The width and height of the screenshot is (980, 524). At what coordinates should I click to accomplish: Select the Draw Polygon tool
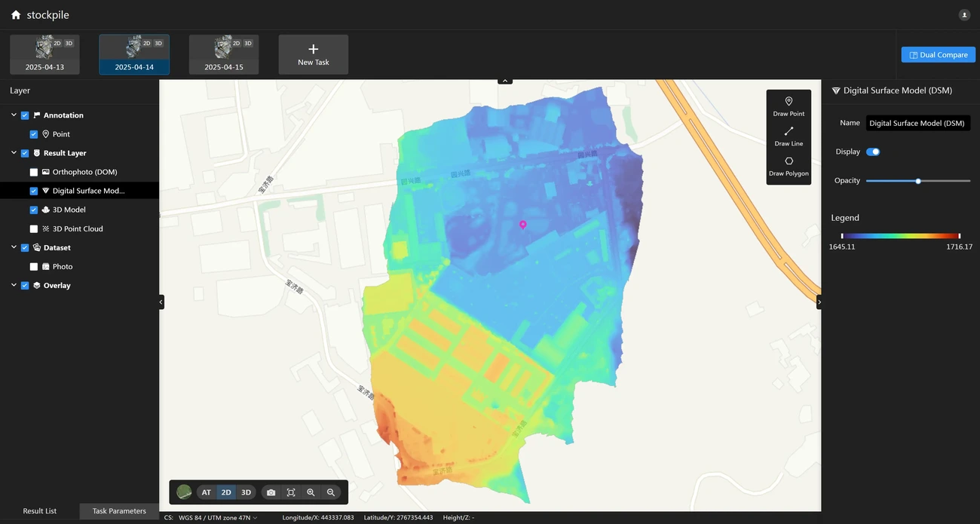click(x=789, y=166)
